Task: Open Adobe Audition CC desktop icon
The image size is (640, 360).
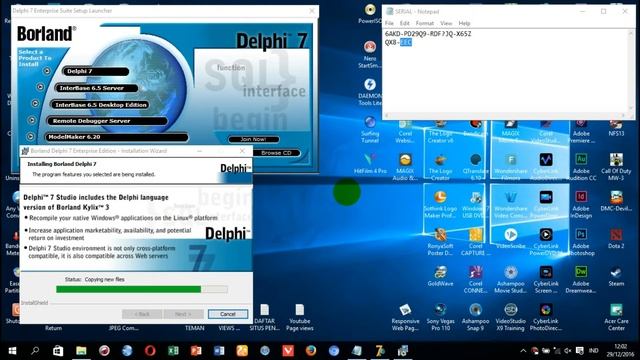Action: coord(581,167)
